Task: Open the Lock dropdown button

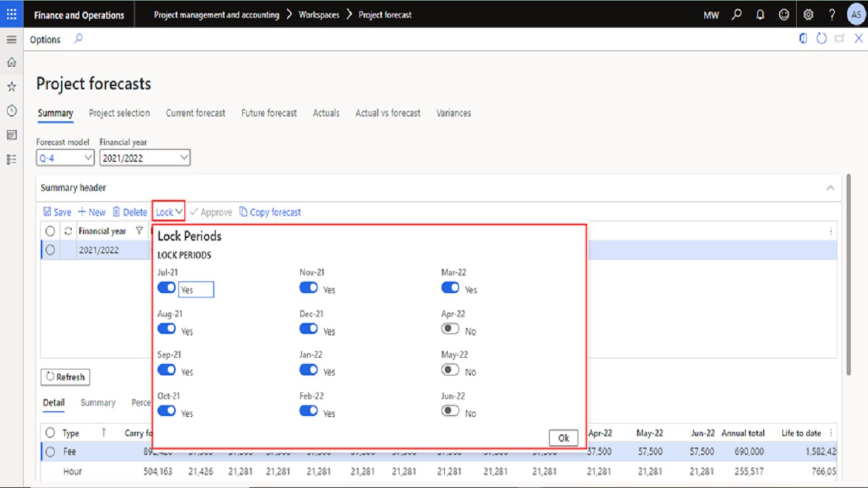Action: [x=169, y=212]
